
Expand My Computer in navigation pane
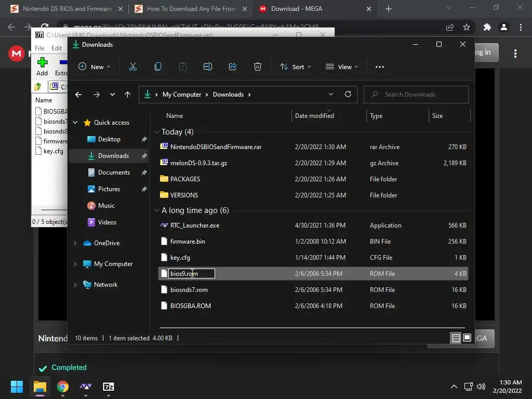click(x=75, y=264)
